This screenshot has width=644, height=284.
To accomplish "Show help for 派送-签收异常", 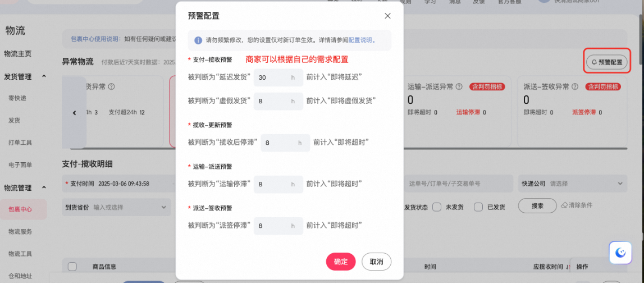I will point(575,87).
